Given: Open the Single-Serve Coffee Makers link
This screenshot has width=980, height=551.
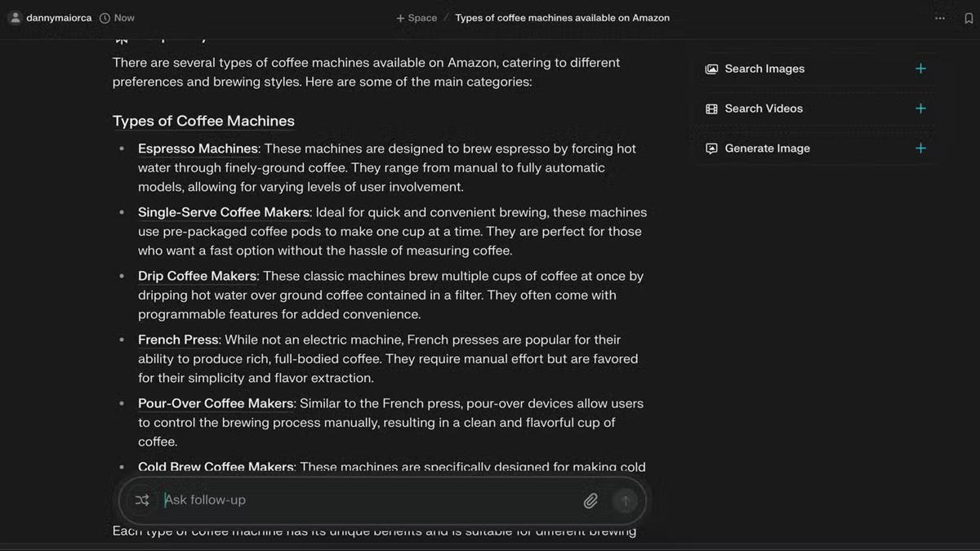Looking at the screenshot, I should pyautogui.click(x=223, y=212).
